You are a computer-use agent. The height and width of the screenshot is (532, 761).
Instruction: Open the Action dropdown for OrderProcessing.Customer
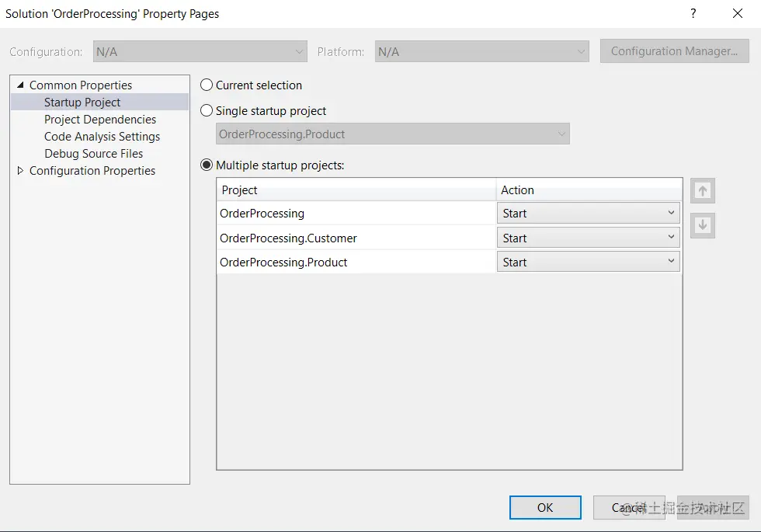click(x=672, y=238)
